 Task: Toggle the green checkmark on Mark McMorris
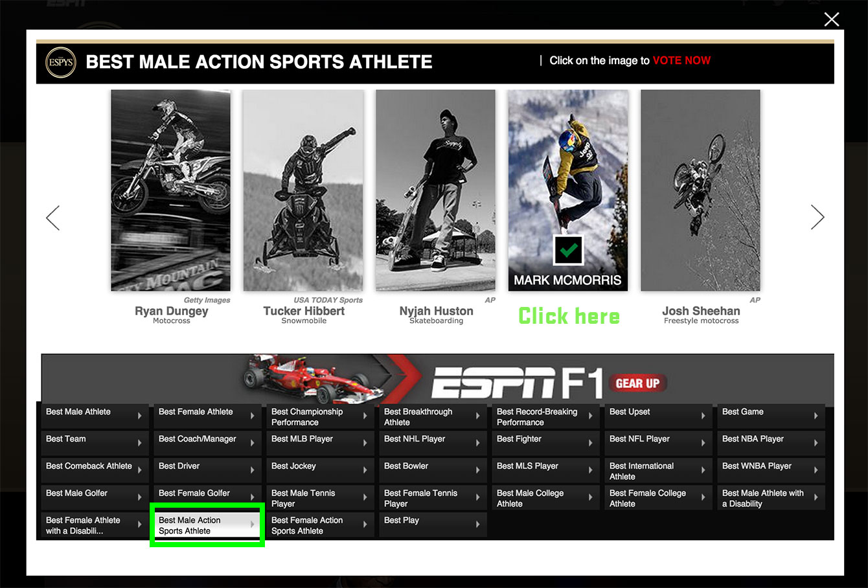(569, 251)
